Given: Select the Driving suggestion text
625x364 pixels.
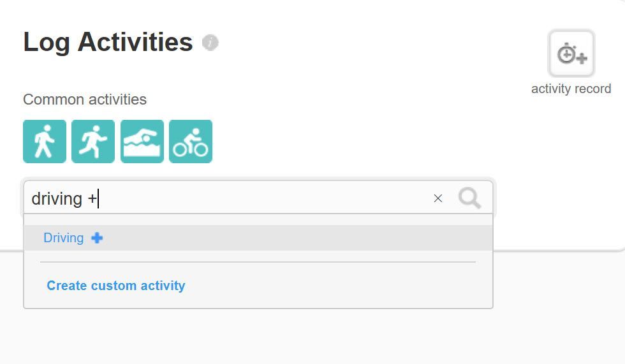Looking at the screenshot, I should coord(63,238).
